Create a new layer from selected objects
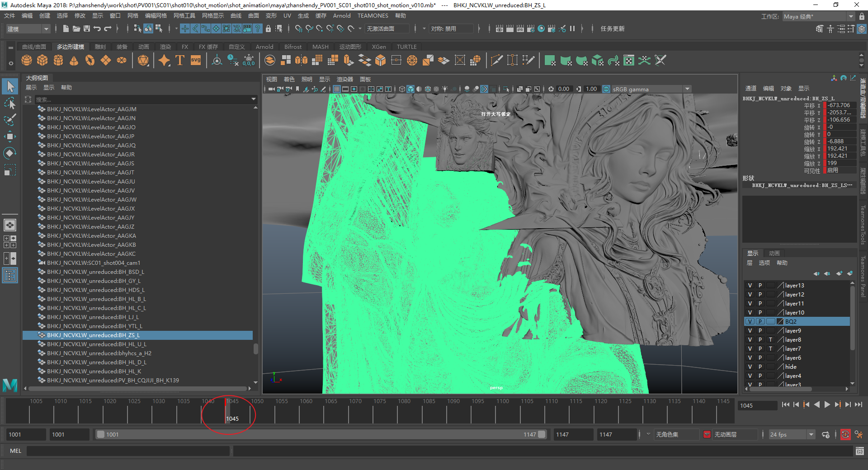The height and width of the screenshot is (470, 868). pyautogui.click(x=849, y=273)
